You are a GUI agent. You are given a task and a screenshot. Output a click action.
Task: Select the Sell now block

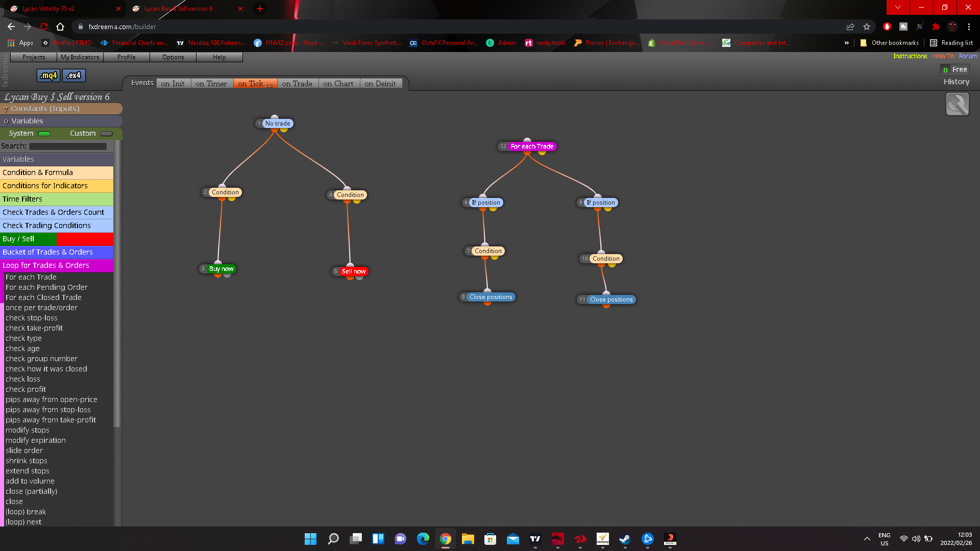[x=353, y=271]
